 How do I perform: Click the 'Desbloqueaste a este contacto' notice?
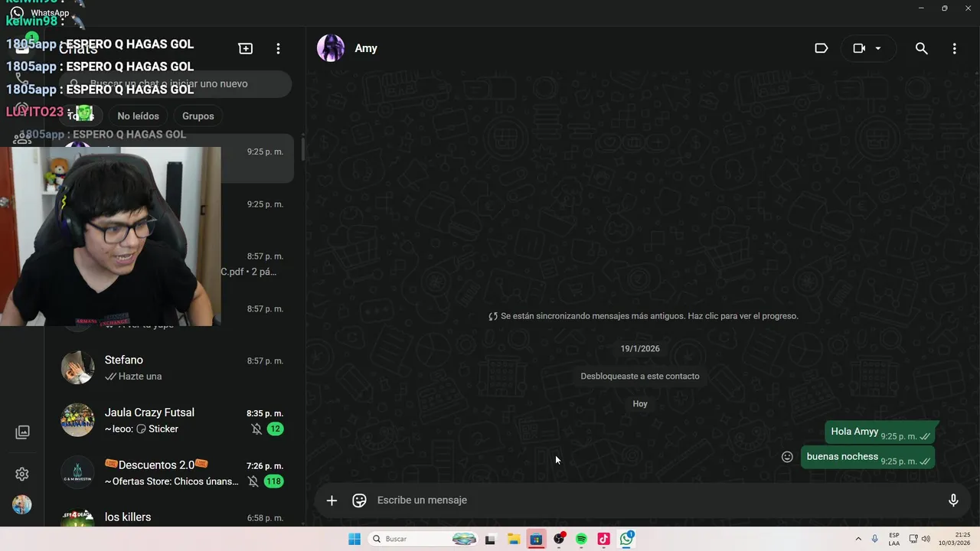click(x=640, y=377)
